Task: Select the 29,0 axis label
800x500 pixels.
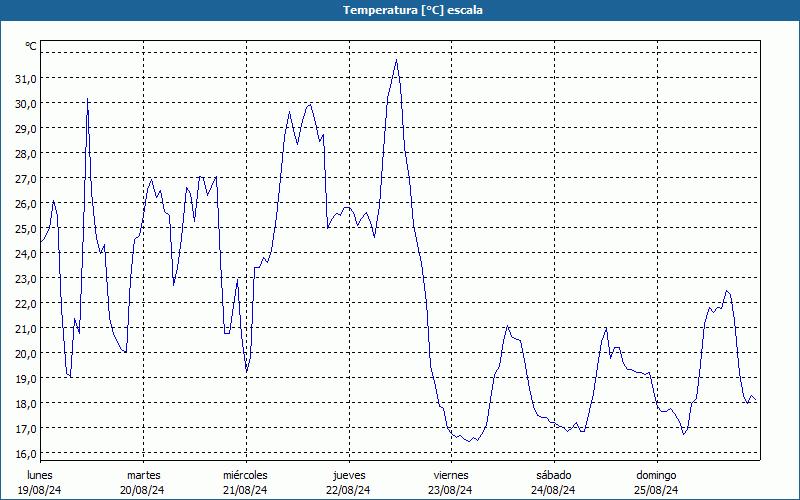Action: click(x=26, y=129)
